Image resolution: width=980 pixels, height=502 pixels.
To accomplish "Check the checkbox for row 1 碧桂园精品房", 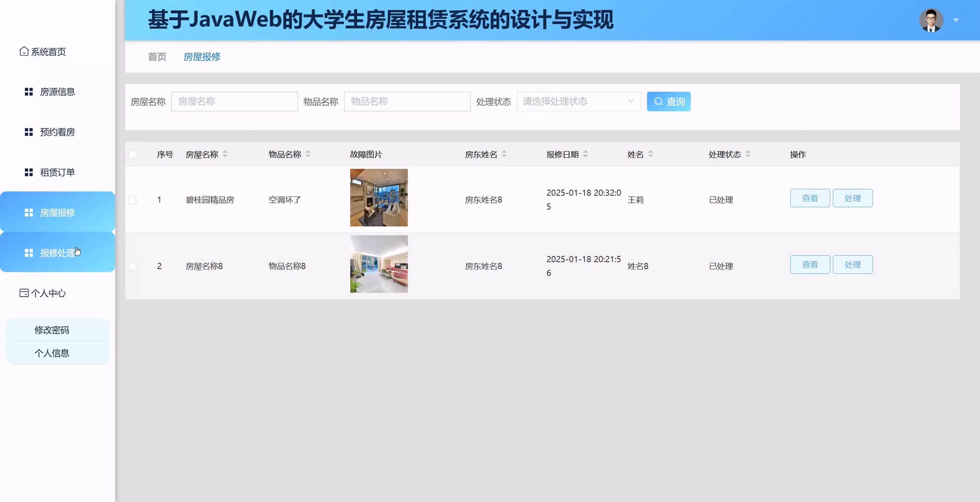I will 132,200.
